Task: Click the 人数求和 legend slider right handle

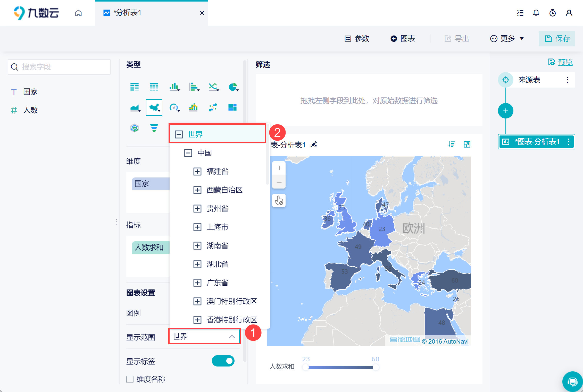Action: pyautogui.click(x=376, y=367)
